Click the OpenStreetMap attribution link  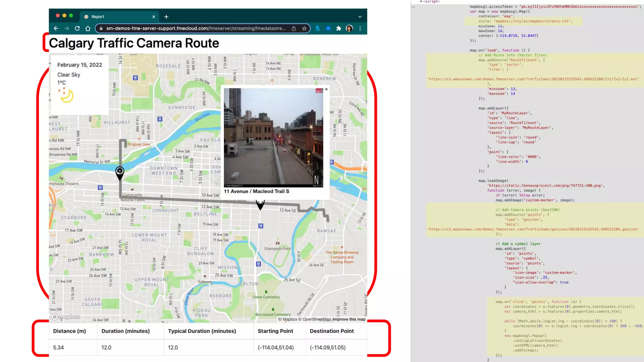click(x=316, y=319)
